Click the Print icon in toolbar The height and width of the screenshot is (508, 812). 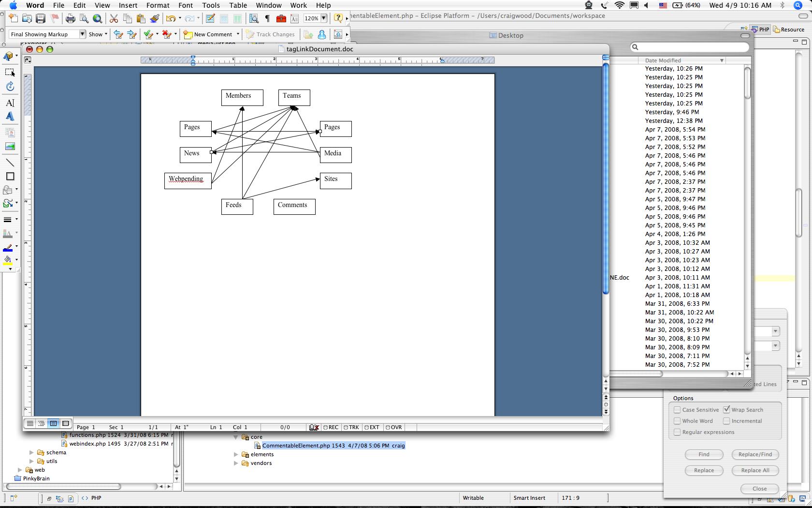click(x=71, y=19)
